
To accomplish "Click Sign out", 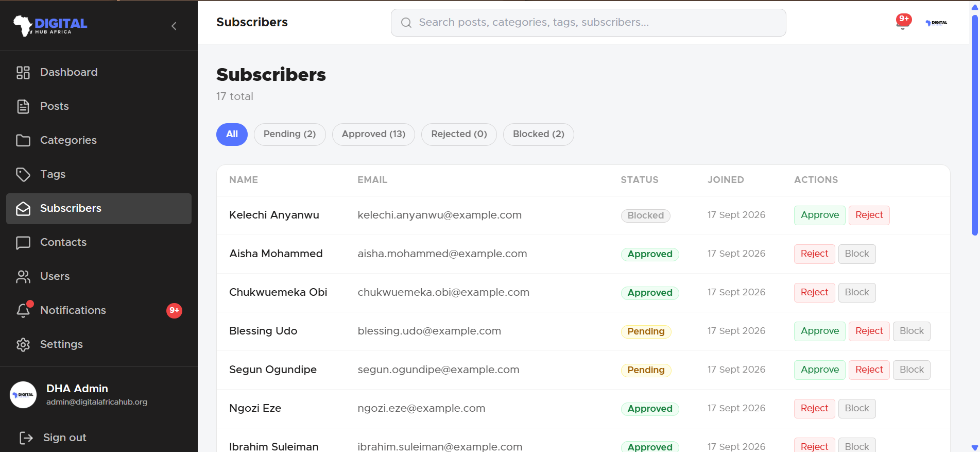I will point(64,438).
